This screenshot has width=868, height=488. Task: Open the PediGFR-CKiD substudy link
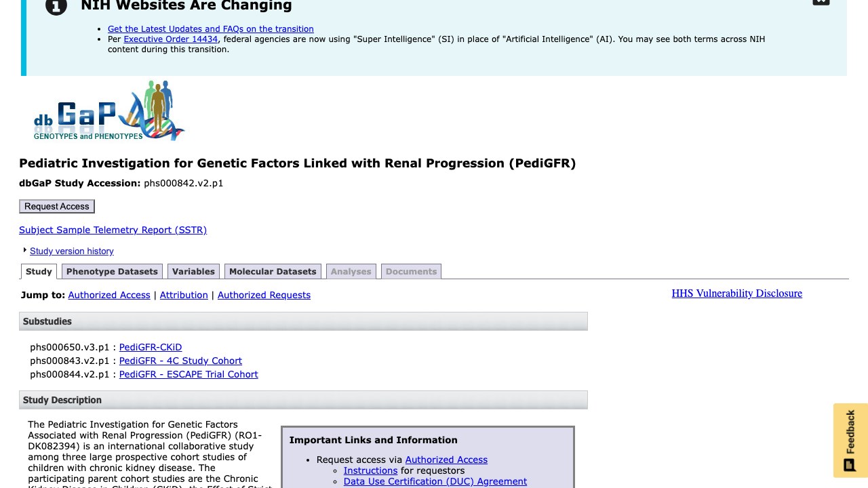151,347
